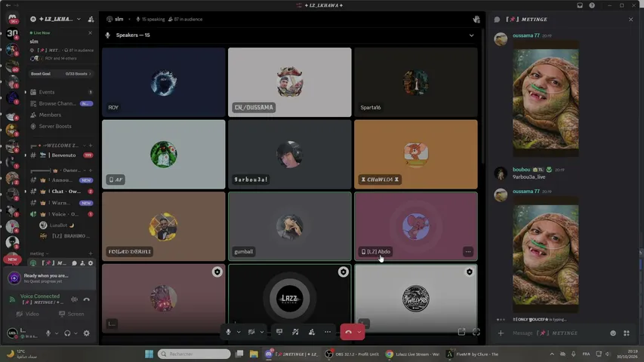Open settings gear on METINGE stage channel row
Image resolution: width=644 pixels, height=362 pixels.
point(91,263)
